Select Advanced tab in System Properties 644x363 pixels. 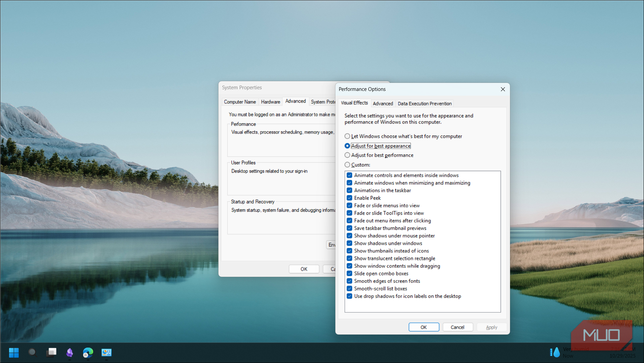coord(296,101)
